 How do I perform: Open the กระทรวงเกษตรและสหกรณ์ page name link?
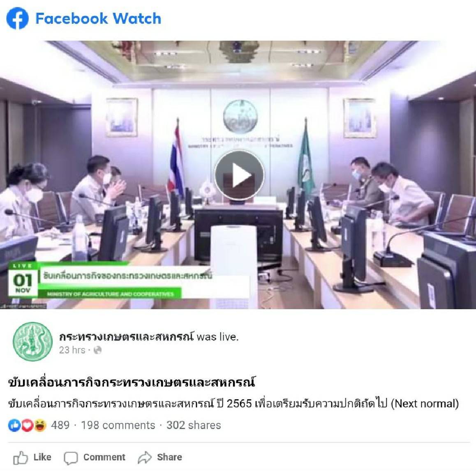[x=126, y=337]
